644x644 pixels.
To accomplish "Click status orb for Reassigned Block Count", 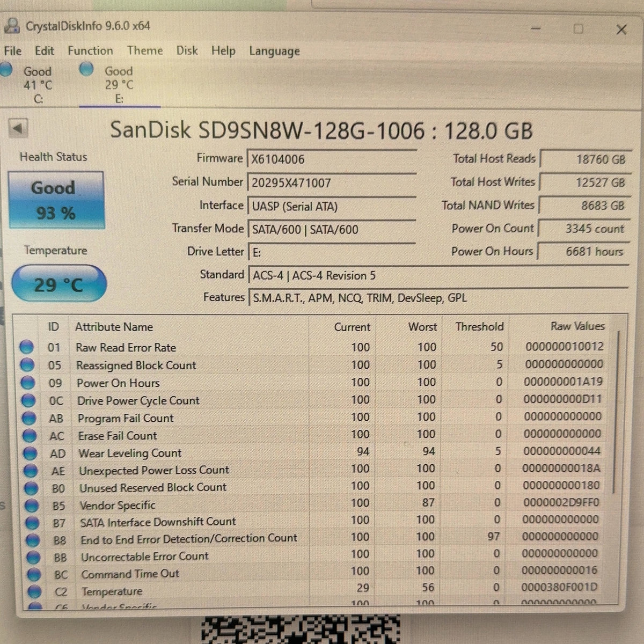I will coord(27,365).
